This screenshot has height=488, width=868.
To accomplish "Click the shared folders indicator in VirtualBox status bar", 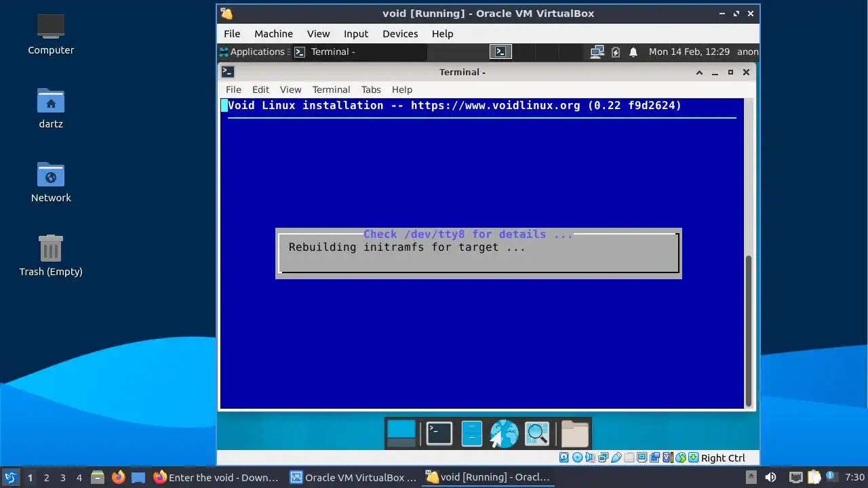I will (x=629, y=457).
